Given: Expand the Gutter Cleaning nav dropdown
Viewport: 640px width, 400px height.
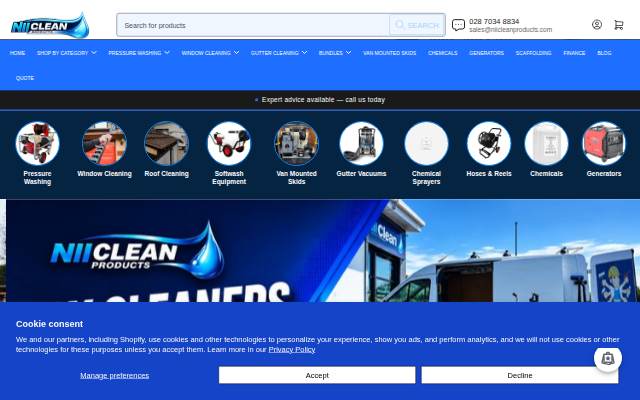Looking at the screenshot, I should 279,53.
